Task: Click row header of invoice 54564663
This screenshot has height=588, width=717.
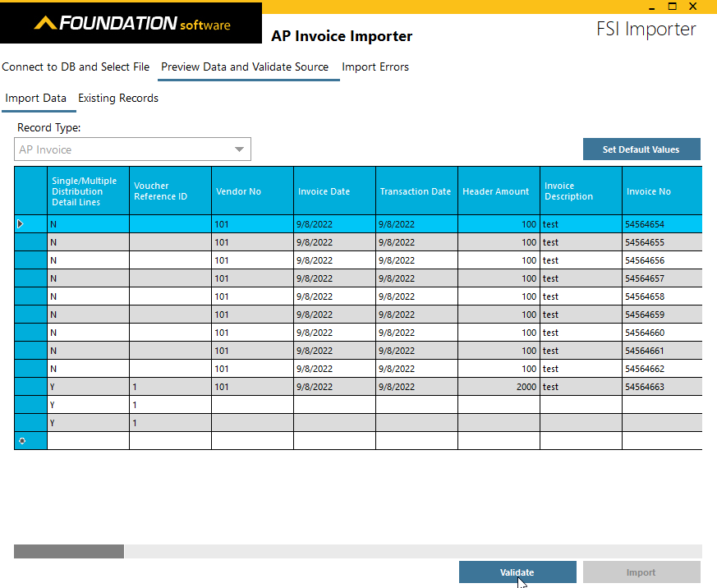Action: click(30, 387)
